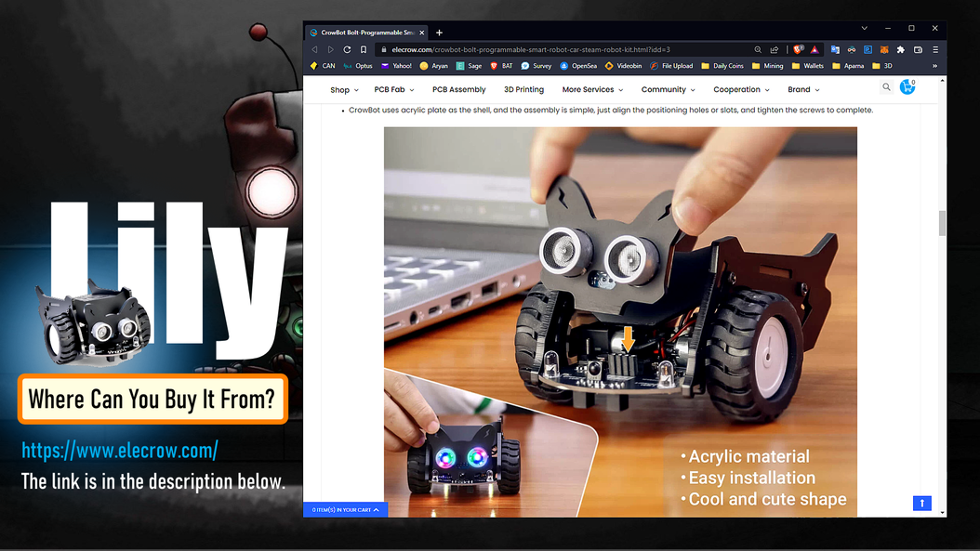Bookmark this page with the bookmark icon
Screen dimensions: 980x551
pos(364,49)
